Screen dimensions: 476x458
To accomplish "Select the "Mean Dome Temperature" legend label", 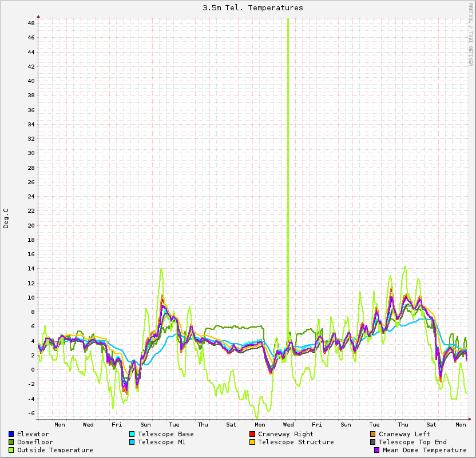I will (425, 450).
